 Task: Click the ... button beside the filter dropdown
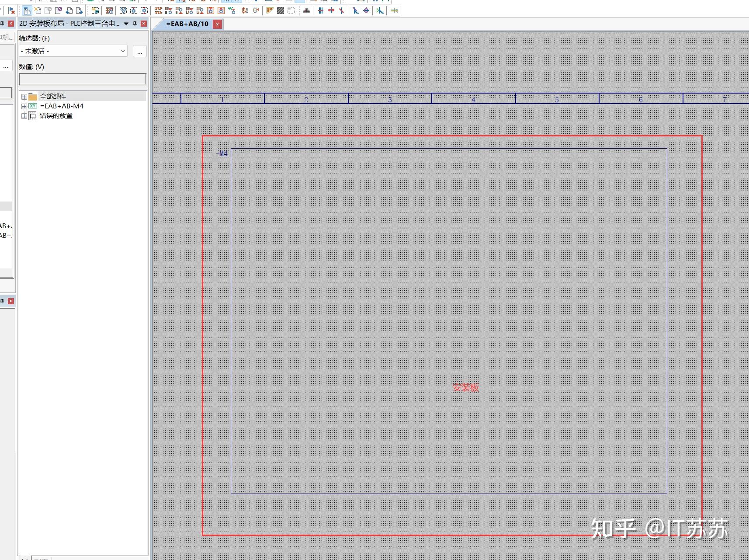tap(139, 51)
